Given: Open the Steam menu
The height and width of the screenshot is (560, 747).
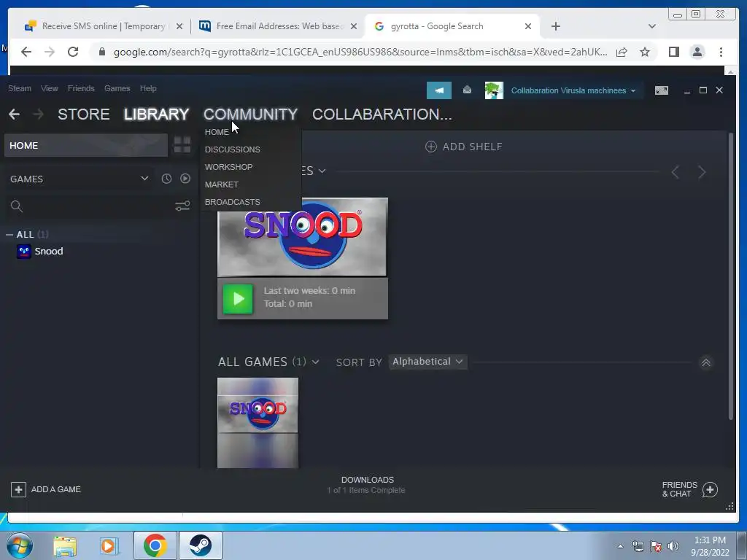Looking at the screenshot, I should click(20, 88).
